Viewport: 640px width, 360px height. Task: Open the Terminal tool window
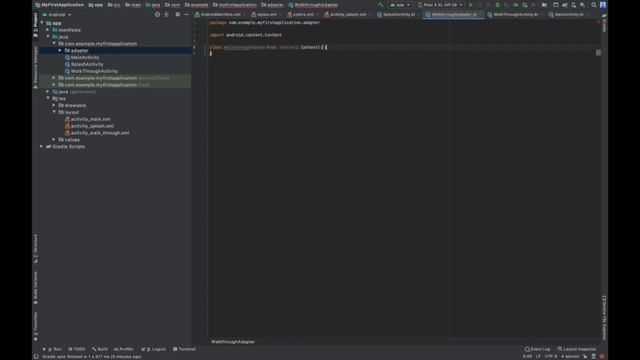184,349
